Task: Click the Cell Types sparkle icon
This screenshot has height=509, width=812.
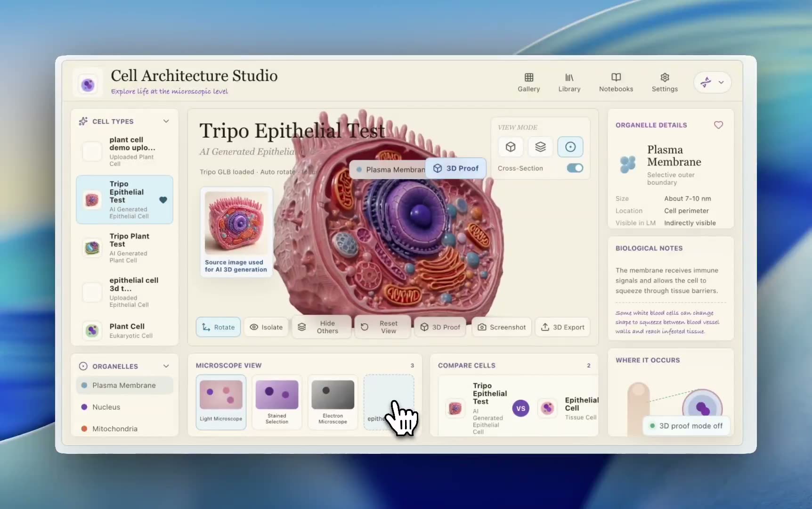Action: [83, 121]
